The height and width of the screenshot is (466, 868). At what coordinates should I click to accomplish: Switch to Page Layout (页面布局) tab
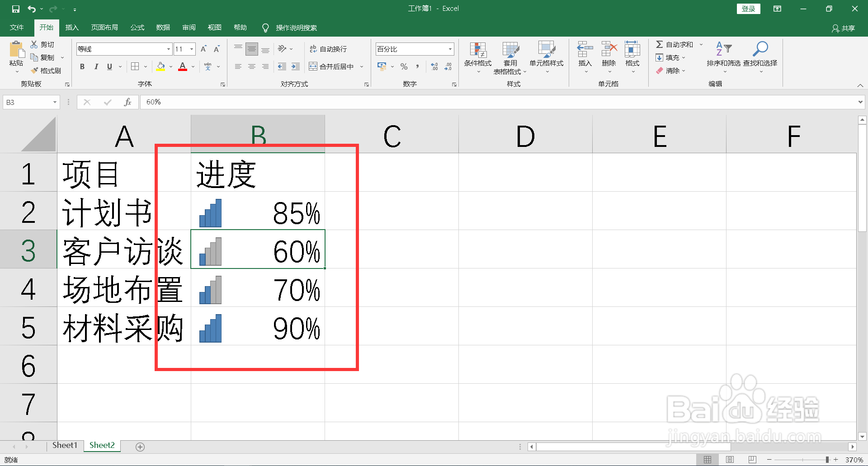click(x=104, y=28)
